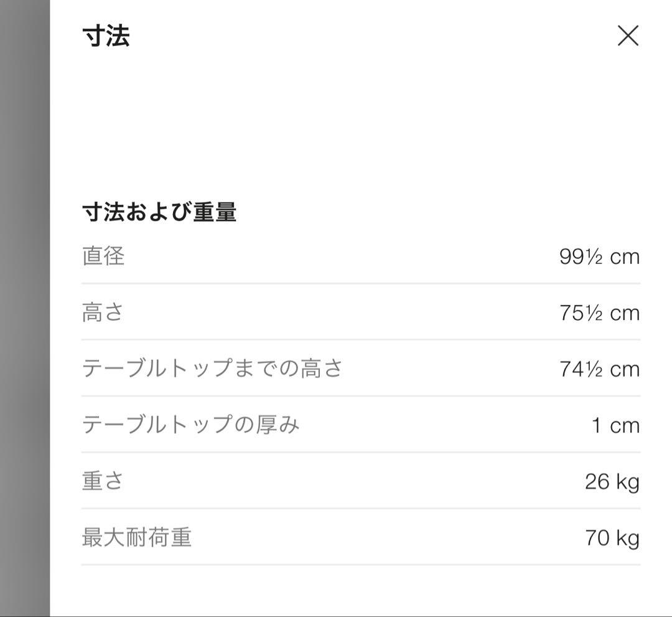The height and width of the screenshot is (617, 672).
Task: Select the 70 kg max load value
Action: point(612,537)
